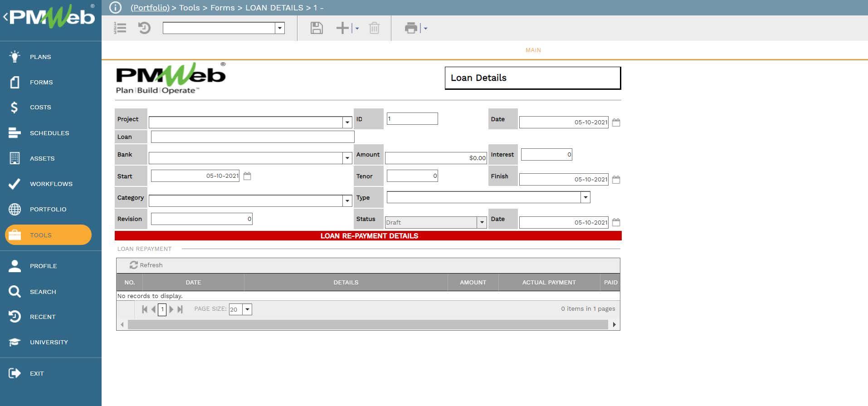Click into the Loan text field
Image resolution: width=868 pixels, height=406 pixels.
coord(252,137)
